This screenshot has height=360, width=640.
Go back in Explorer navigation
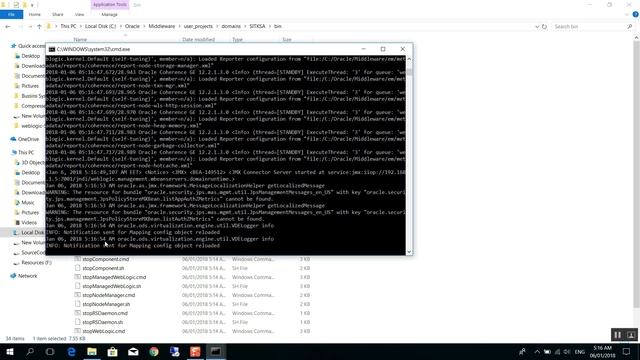[8, 26]
